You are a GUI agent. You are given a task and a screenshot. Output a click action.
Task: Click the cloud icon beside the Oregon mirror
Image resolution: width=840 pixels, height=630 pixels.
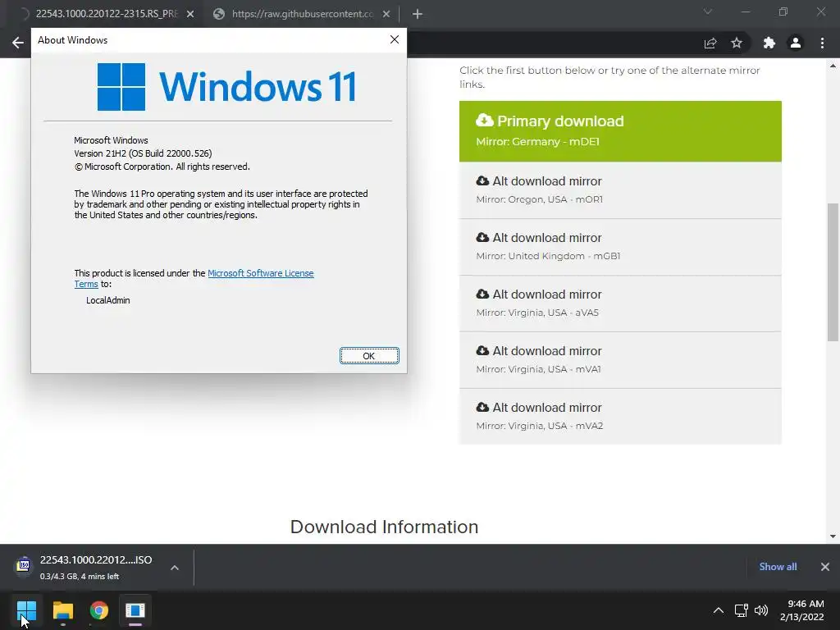(482, 180)
